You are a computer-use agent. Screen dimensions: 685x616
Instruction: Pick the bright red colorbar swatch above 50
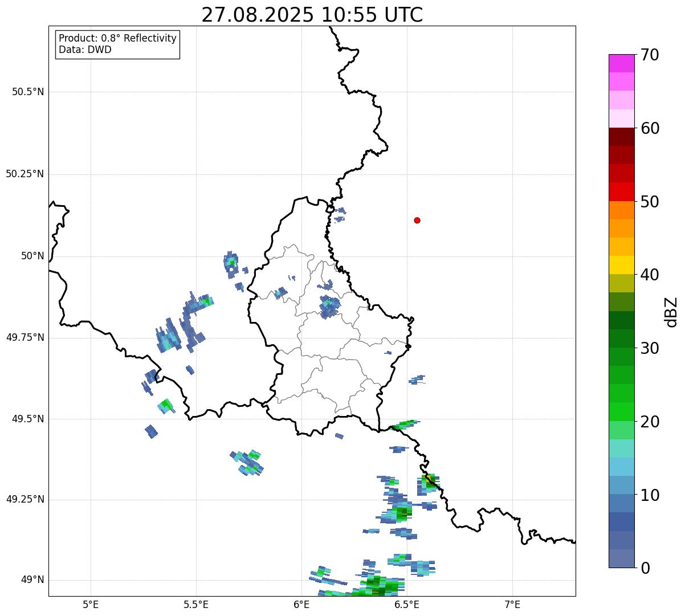coord(622,191)
